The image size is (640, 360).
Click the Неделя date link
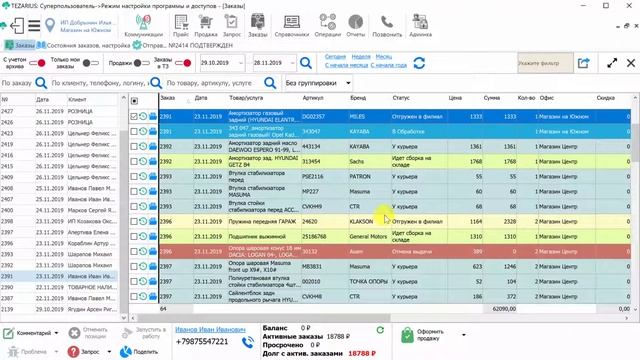click(x=361, y=57)
